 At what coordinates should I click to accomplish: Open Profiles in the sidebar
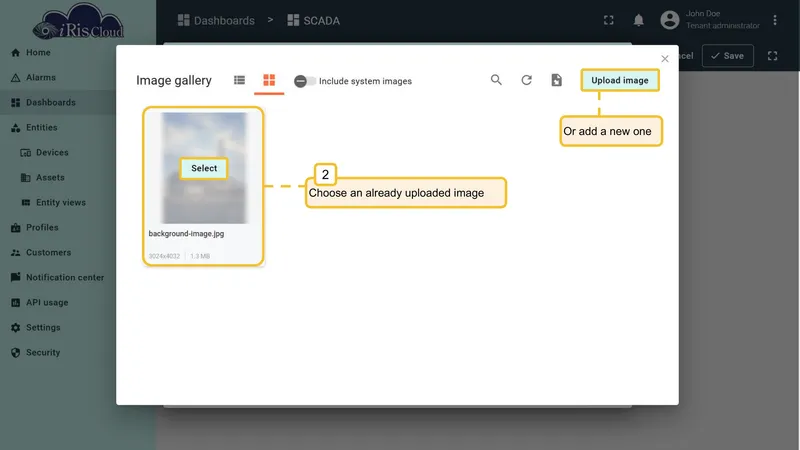(58, 228)
